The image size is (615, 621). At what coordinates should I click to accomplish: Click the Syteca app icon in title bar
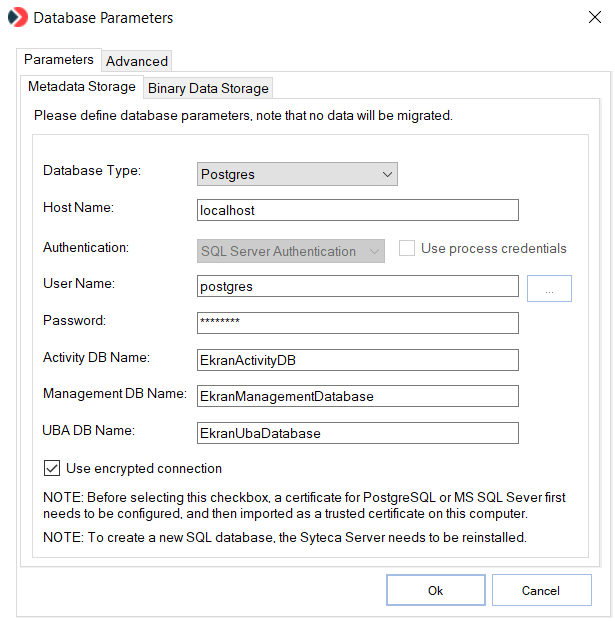tap(18, 18)
